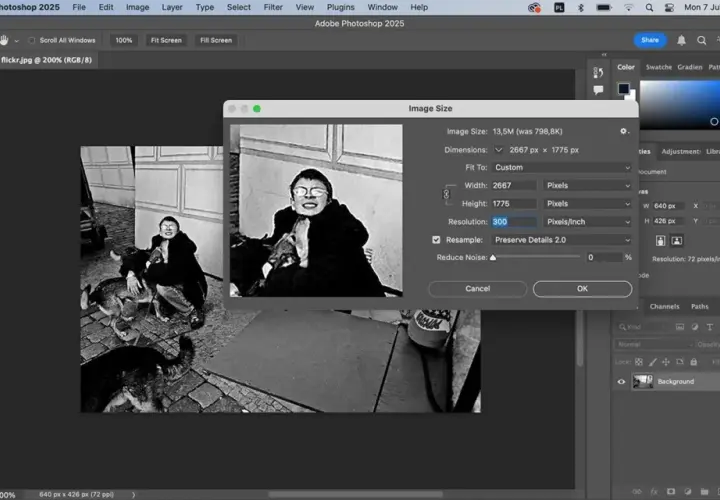Hide the Background layer with eye icon

point(621,382)
